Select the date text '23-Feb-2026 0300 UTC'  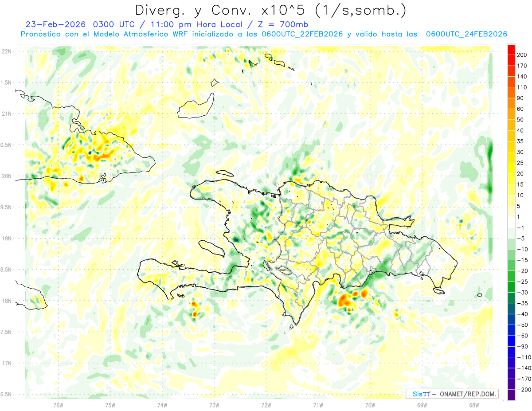[x=81, y=24]
